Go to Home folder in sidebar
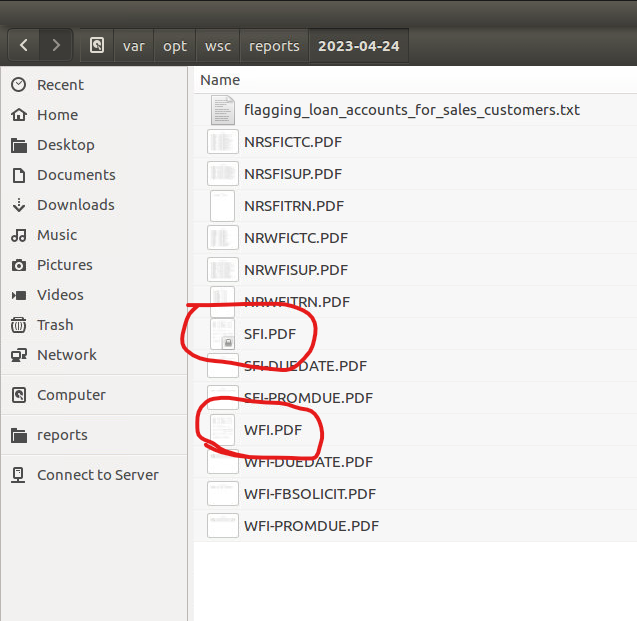Image resolution: width=637 pixels, height=621 pixels. [x=57, y=115]
